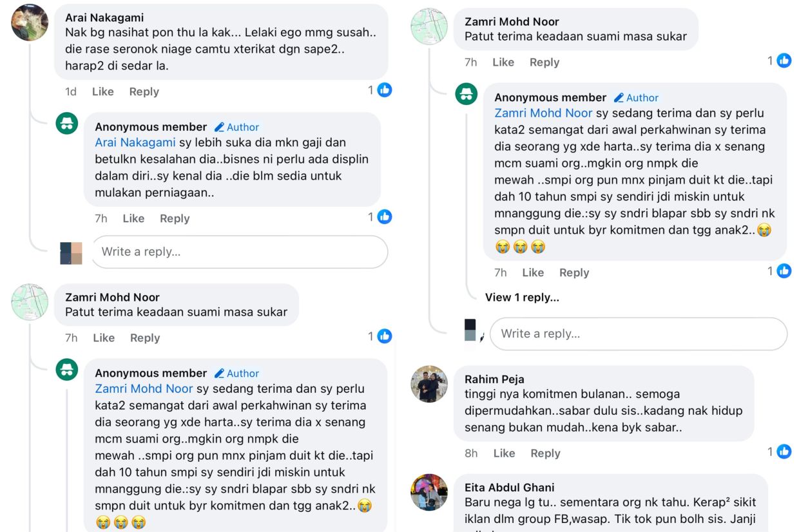Screen dimensions: 799x532
Task: Click the Author pencil badge on Arai Nakagami's reply
Action: click(x=237, y=127)
